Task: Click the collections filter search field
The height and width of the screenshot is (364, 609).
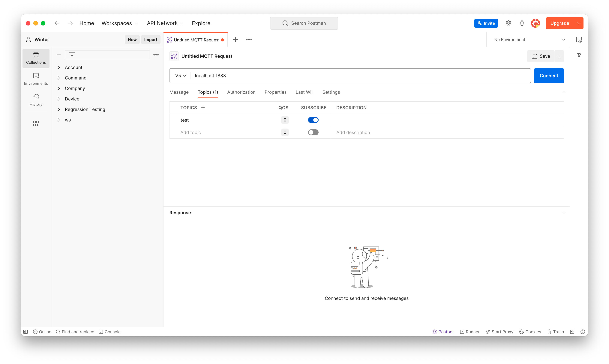Action: tap(107, 55)
